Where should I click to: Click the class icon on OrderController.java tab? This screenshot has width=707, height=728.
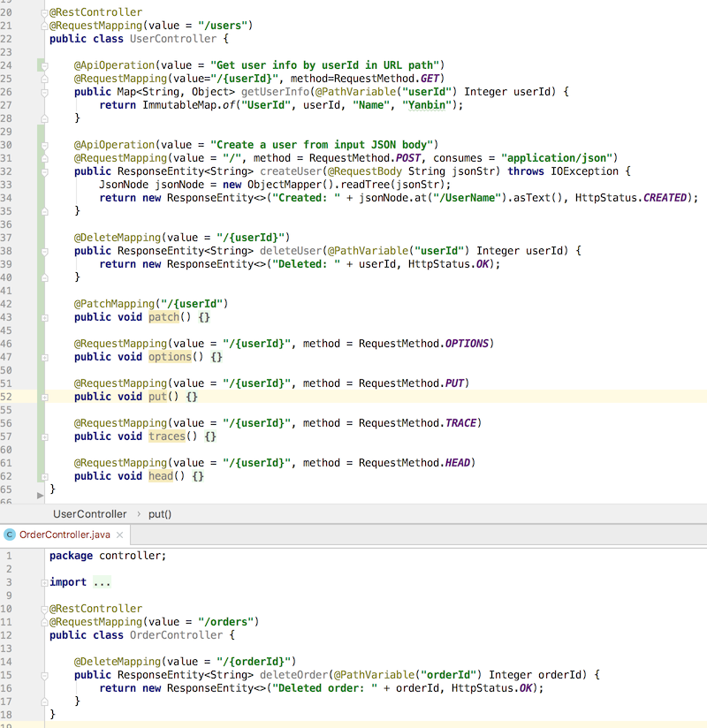coord(9,535)
